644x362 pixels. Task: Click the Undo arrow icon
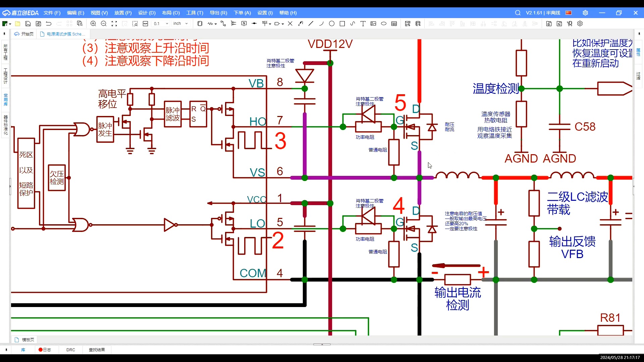click(49, 23)
